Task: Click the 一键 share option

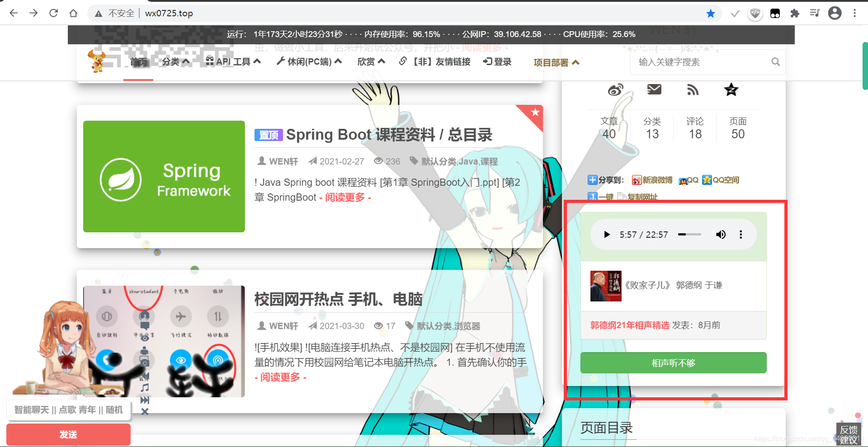Action: (x=601, y=197)
